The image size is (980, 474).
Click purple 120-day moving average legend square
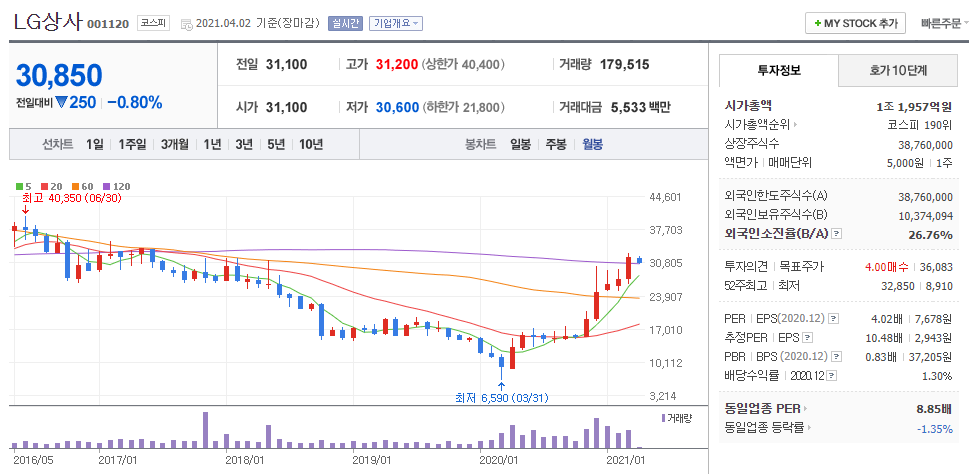tap(106, 186)
